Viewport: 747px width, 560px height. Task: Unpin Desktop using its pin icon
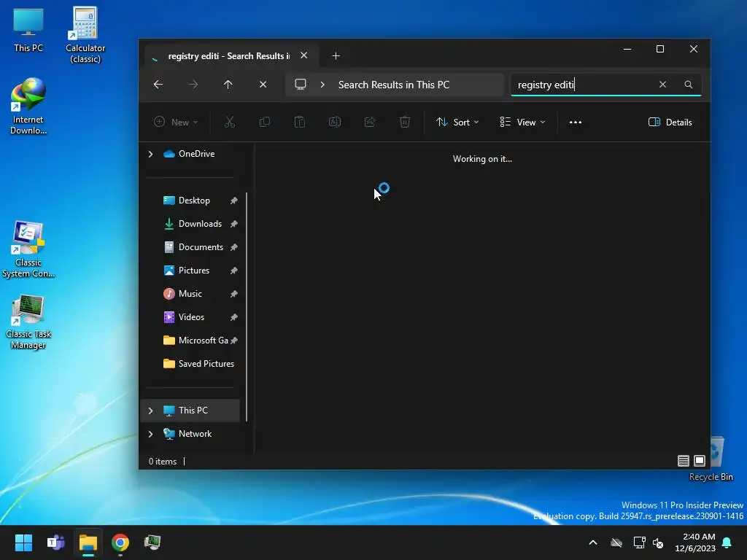click(x=234, y=201)
